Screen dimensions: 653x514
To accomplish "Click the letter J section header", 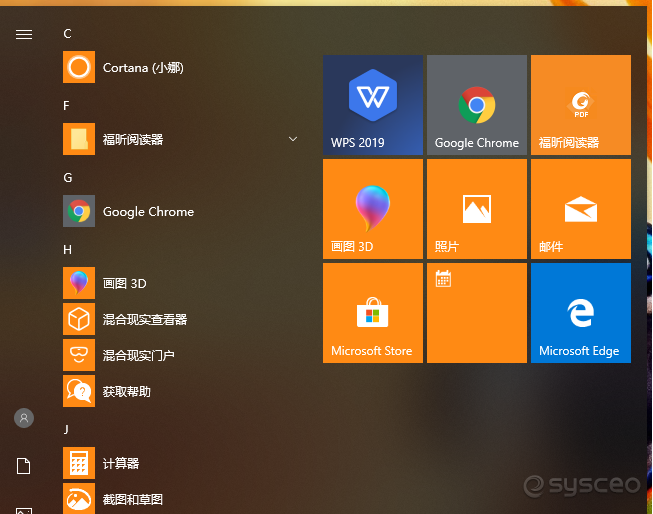I will pyautogui.click(x=66, y=429).
